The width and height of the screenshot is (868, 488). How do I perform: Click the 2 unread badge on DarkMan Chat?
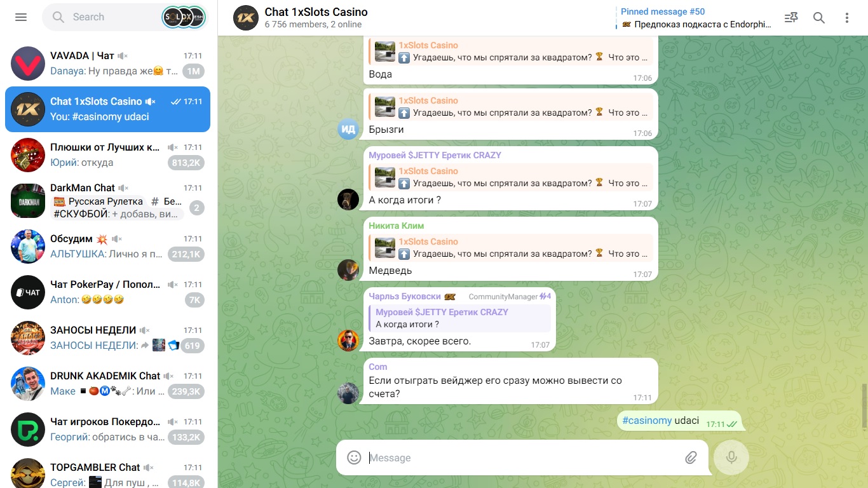click(197, 208)
